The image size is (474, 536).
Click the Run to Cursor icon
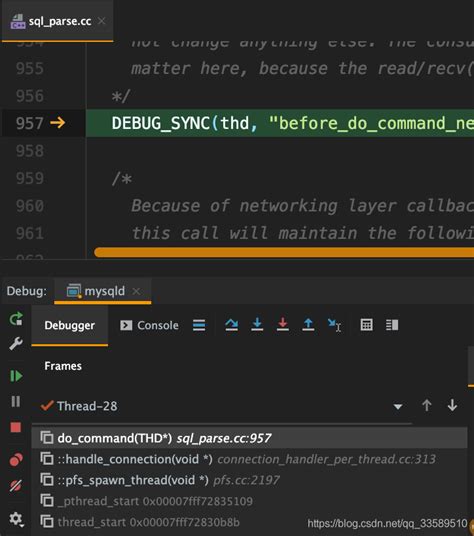coord(334,325)
